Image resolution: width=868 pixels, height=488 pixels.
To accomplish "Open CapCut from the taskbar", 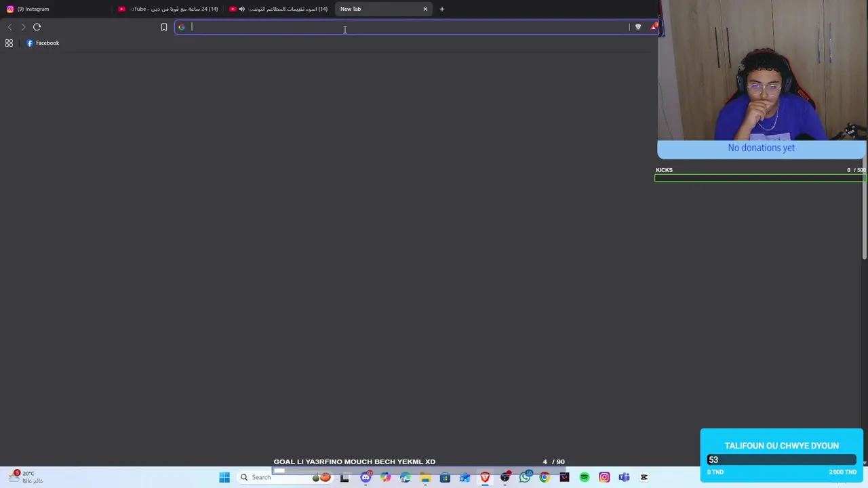I will coord(644,477).
